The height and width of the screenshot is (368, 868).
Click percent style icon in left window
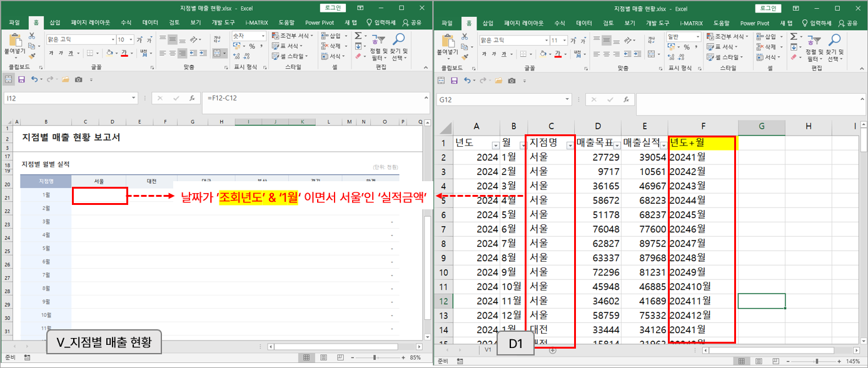pos(251,46)
